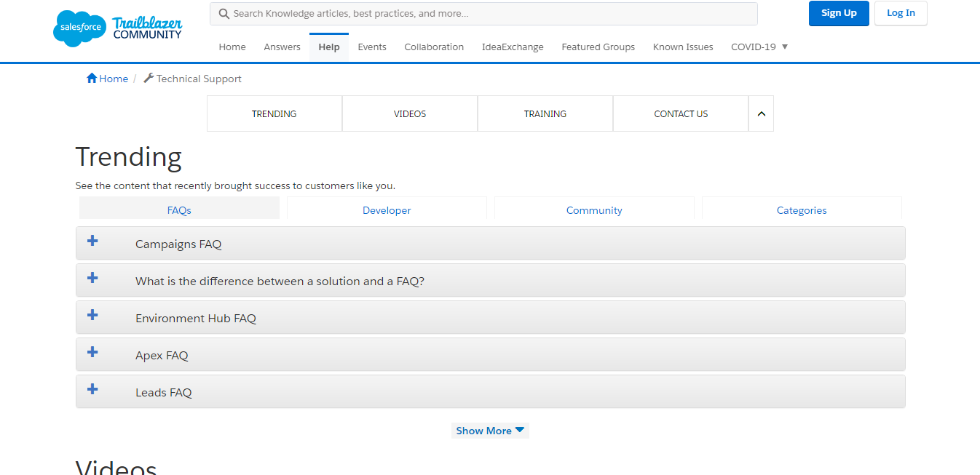Image resolution: width=980 pixels, height=475 pixels.
Task: Click the plus icon beside Apex FAQ
Action: [x=92, y=352]
